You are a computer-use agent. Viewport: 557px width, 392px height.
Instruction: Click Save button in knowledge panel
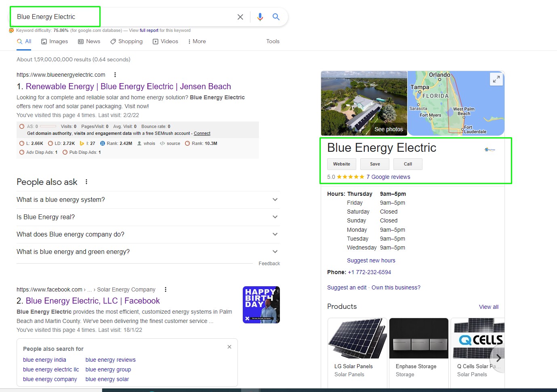(375, 164)
